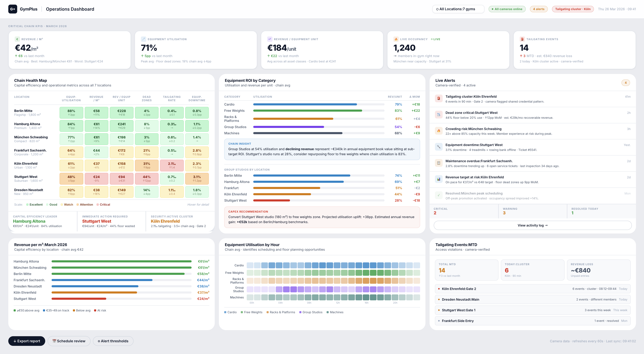The image size is (644, 354).
Task: Click the 'View activity log' link
Action: point(533,225)
